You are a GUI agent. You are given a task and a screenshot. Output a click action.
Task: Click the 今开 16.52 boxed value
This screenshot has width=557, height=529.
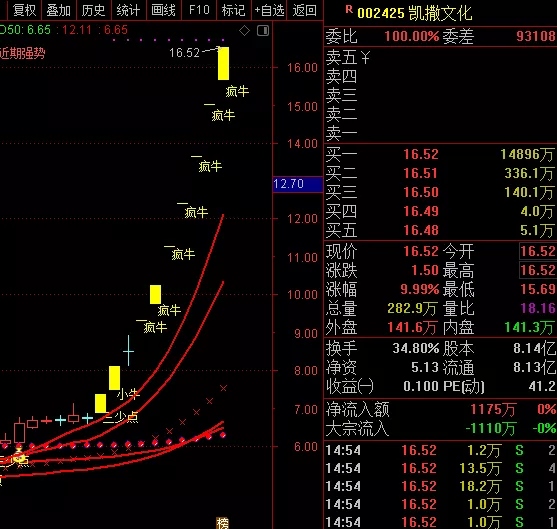538,251
